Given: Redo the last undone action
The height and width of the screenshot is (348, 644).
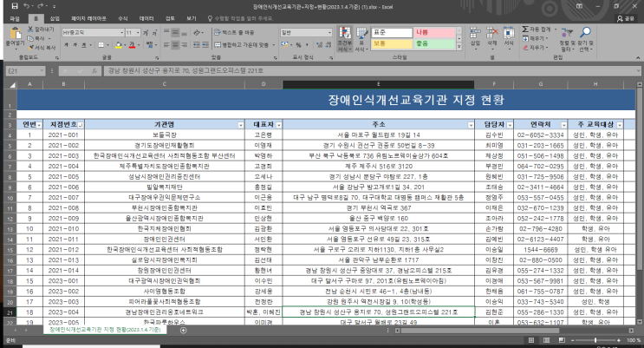Looking at the screenshot, I should (40, 6).
